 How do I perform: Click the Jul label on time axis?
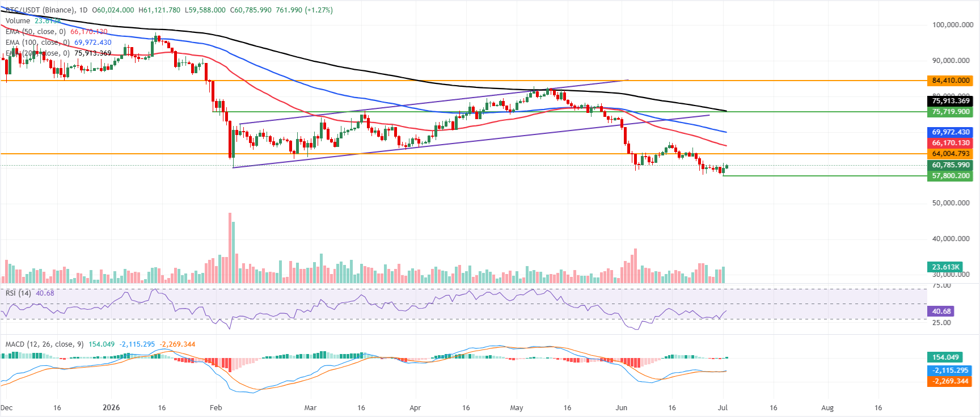click(723, 407)
